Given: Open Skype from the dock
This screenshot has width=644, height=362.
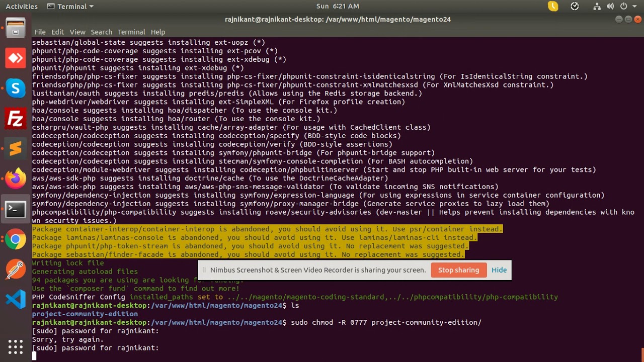Looking at the screenshot, I should 16,88.
